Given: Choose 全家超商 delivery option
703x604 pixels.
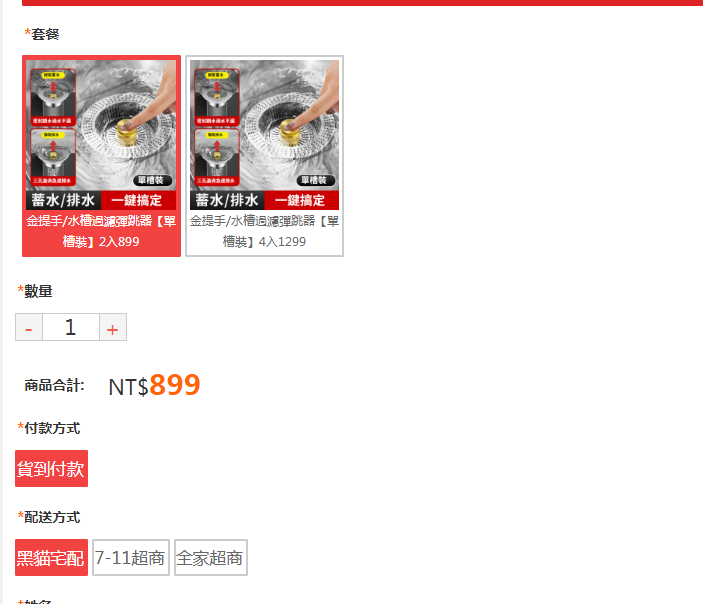Looking at the screenshot, I should (211, 557).
